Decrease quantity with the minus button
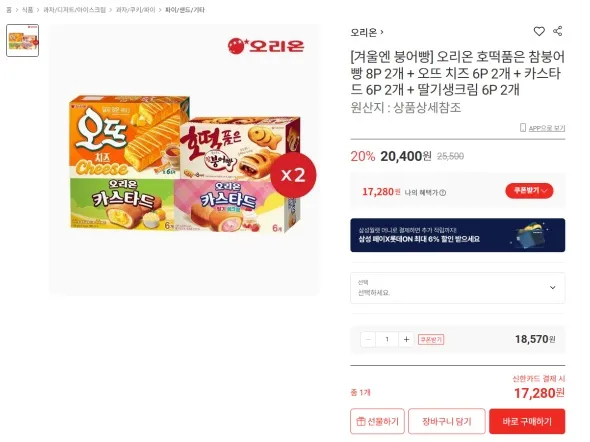This screenshot has width=590, height=442. (368, 339)
